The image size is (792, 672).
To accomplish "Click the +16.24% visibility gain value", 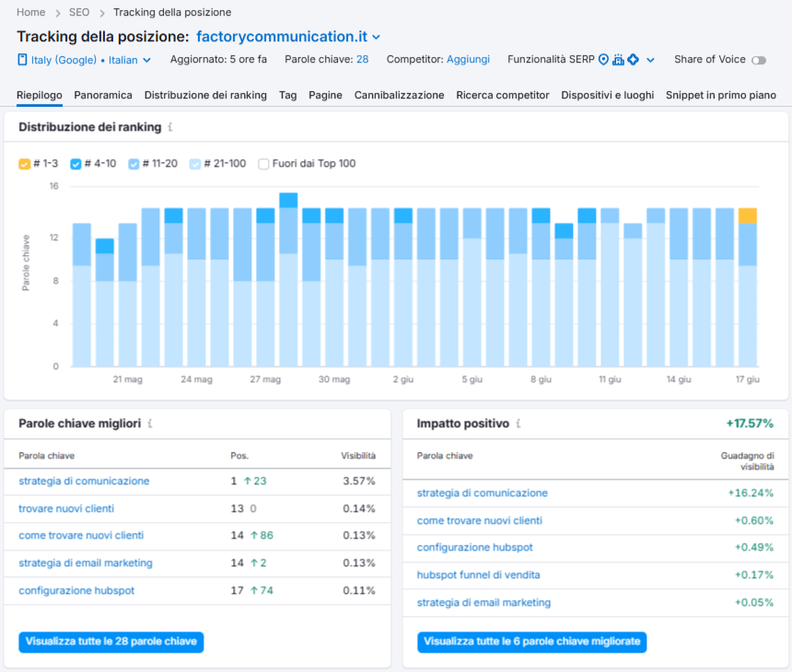I will (751, 493).
